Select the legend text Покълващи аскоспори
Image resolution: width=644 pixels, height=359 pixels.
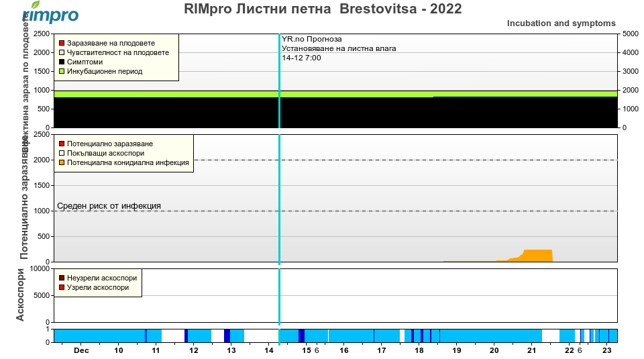(105, 153)
